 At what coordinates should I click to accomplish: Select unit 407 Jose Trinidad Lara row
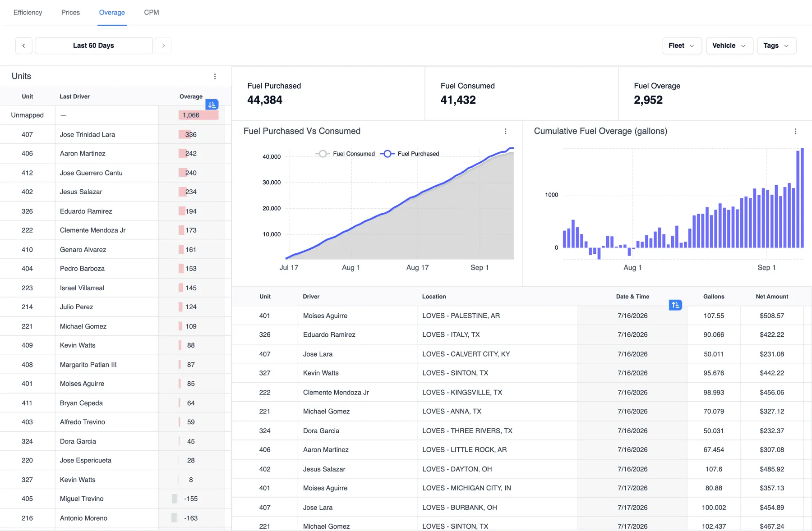point(115,134)
